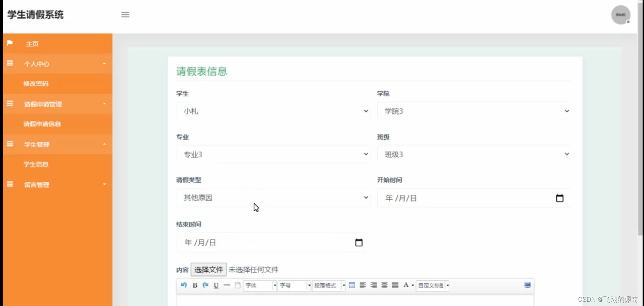Open calendar picker for 开始时间
This screenshot has height=306, width=644.
pyautogui.click(x=560, y=198)
